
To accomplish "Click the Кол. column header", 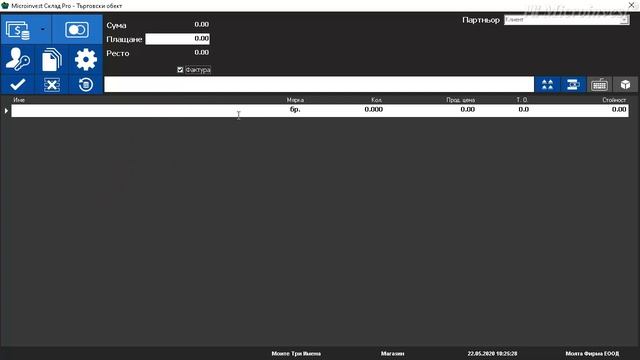I will [376, 100].
